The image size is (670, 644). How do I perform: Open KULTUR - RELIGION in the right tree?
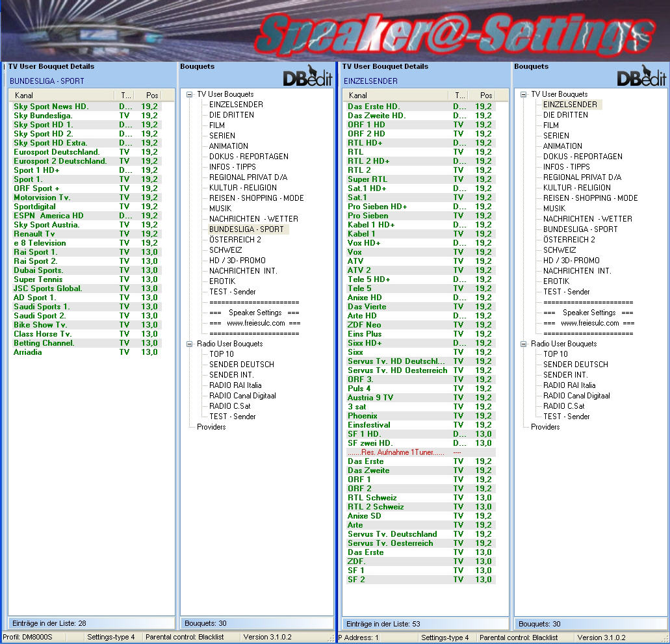coord(577,188)
